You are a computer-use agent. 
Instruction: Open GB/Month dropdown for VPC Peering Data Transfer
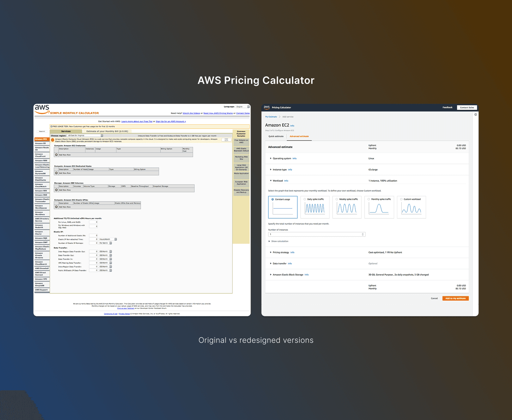point(105,263)
